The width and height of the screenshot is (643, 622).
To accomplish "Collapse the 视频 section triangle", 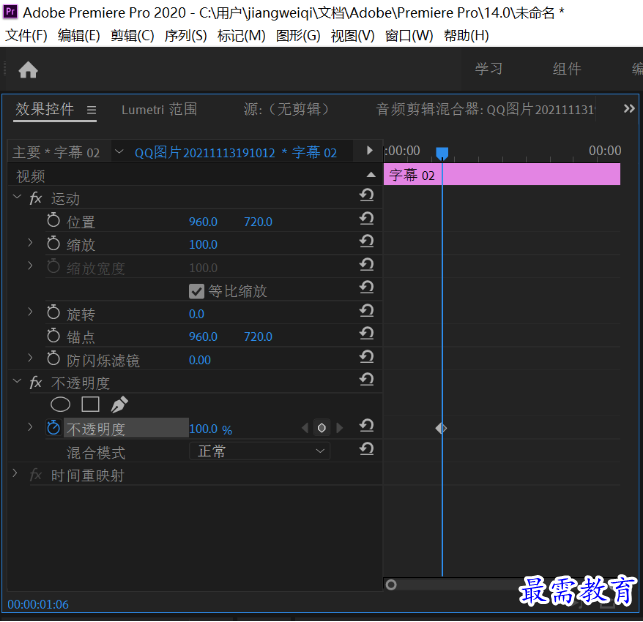I will click(x=371, y=175).
